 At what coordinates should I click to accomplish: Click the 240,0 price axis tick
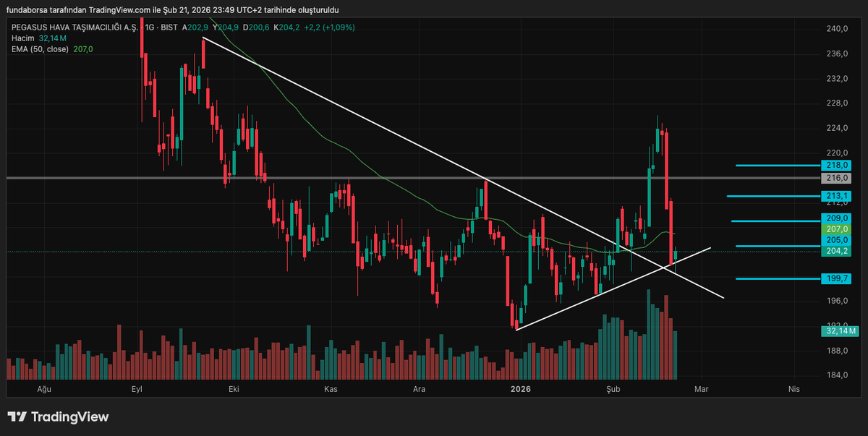(x=836, y=29)
